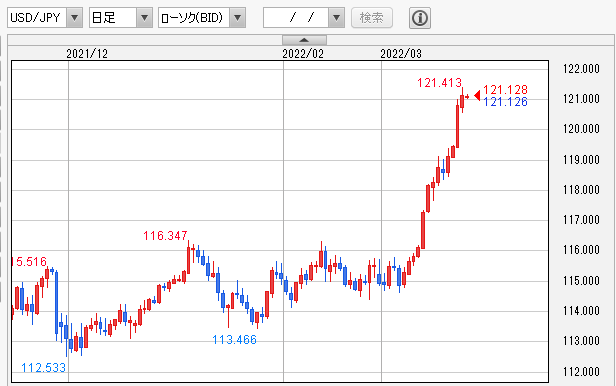The width and height of the screenshot is (616, 386).
Task: Collapse the panel with the up arrow
Action: [304, 40]
